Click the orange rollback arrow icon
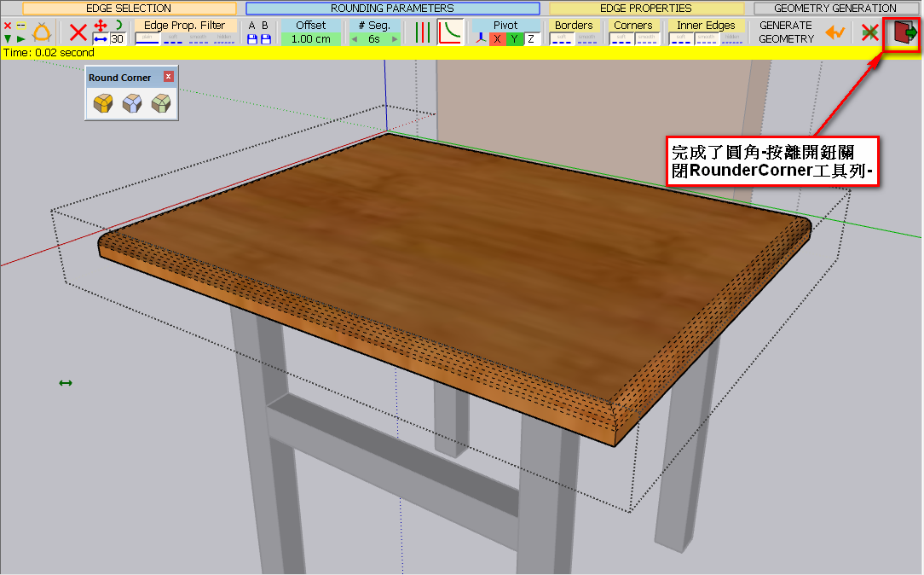This screenshot has height=575, width=924. pyautogui.click(x=835, y=32)
